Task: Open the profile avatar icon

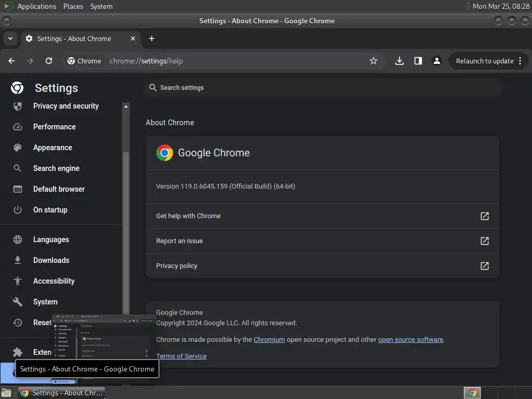Action: coord(436,61)
